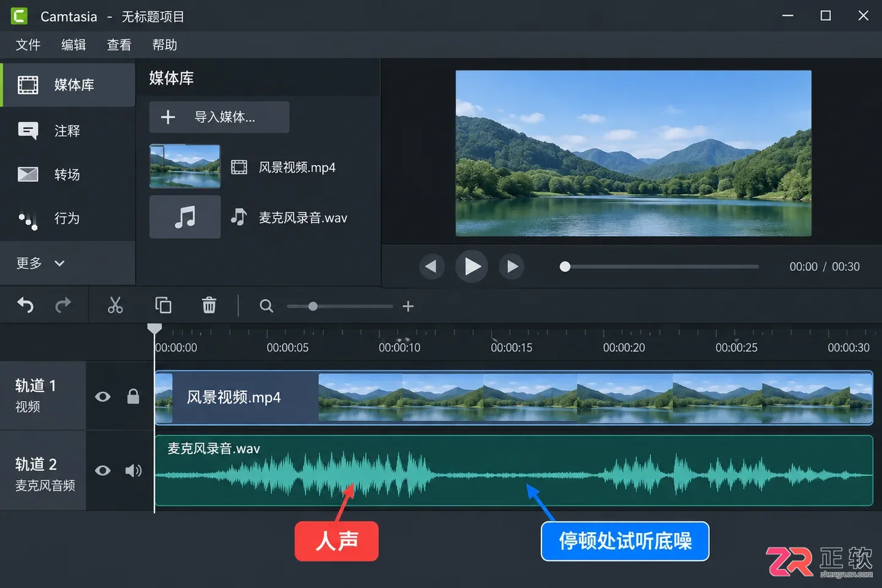This screenshot has height=588, width=882.
Task: Open the 查看 menu
Action: click(x=119, y=45)
